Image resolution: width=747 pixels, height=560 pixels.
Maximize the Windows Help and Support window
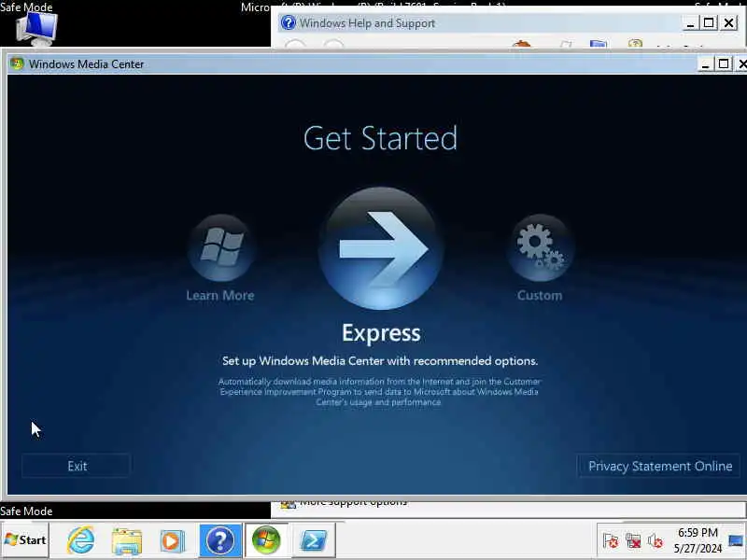point(709,22)
